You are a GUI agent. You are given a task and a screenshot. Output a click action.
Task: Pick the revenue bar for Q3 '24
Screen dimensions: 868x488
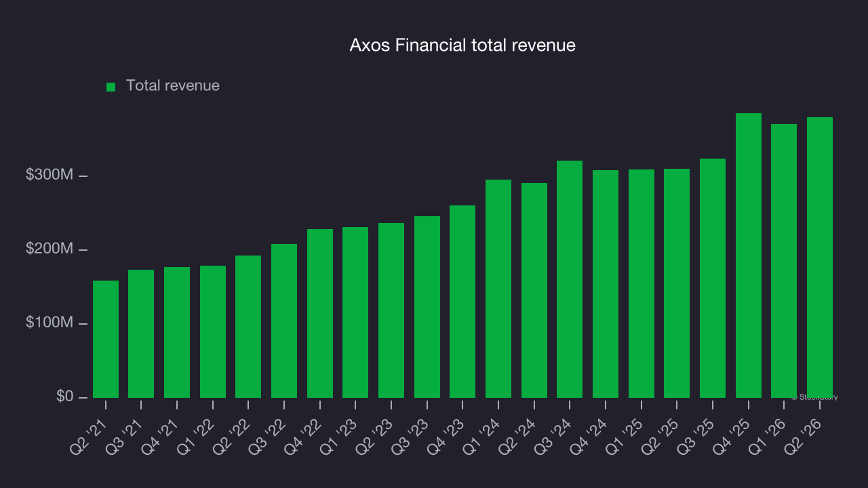570,279
